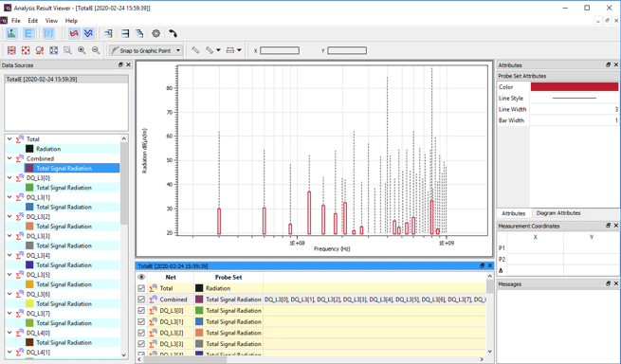
Task: Click the yellow DQ_L3[6] color swatch
Action: pos(29,303)
